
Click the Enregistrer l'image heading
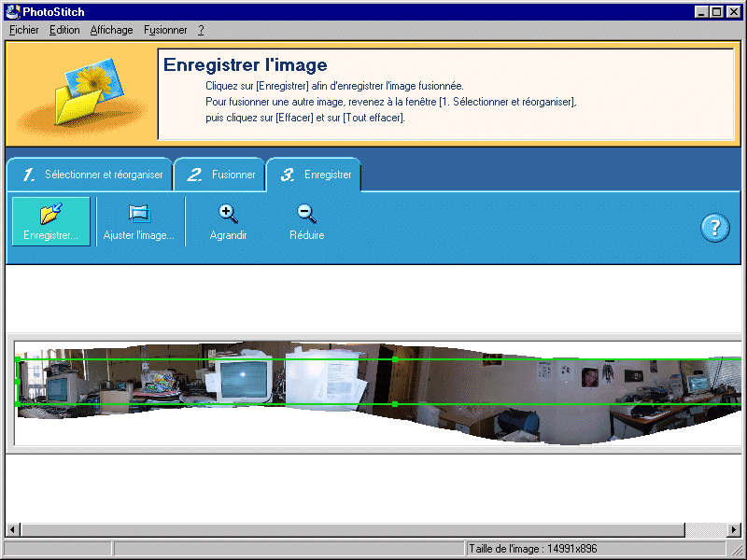click(246, 65)
